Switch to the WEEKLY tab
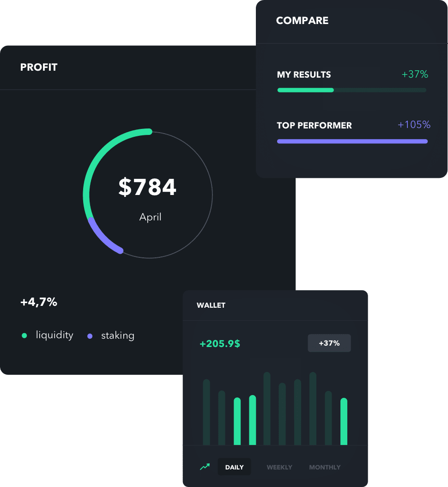Screen dimensions: 448x487 [x=279, y=467]
